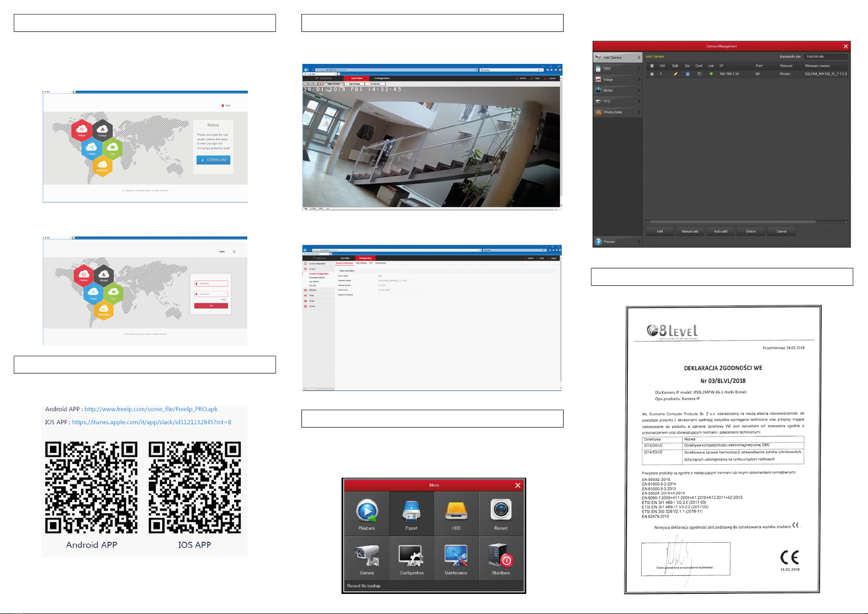Click the Auto add button
Image resolution: width=868 pixels, height=614 pixels.
point(720,231)
